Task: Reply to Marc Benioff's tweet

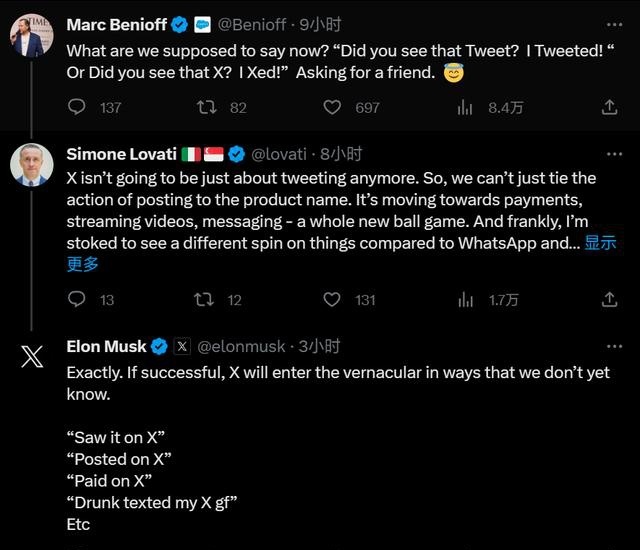Action: [x=78, y=107]
